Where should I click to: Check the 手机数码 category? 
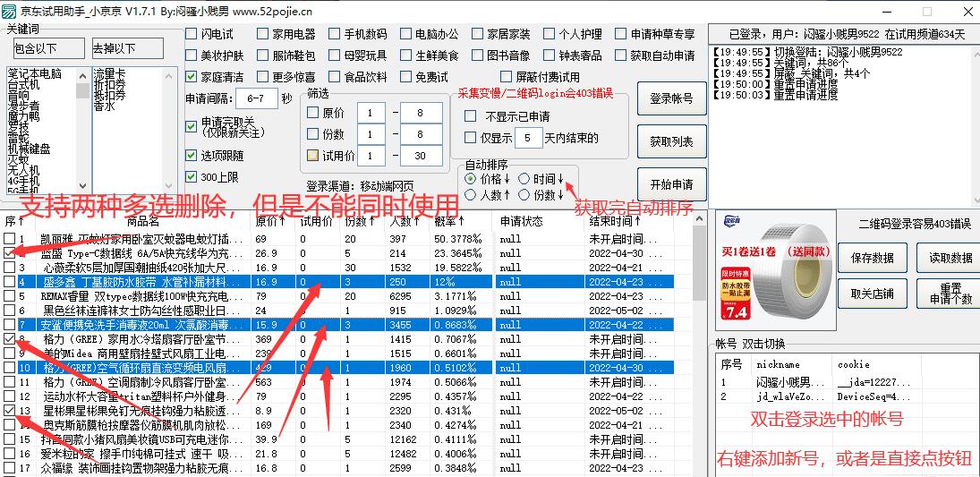click(x=335, y=34)
